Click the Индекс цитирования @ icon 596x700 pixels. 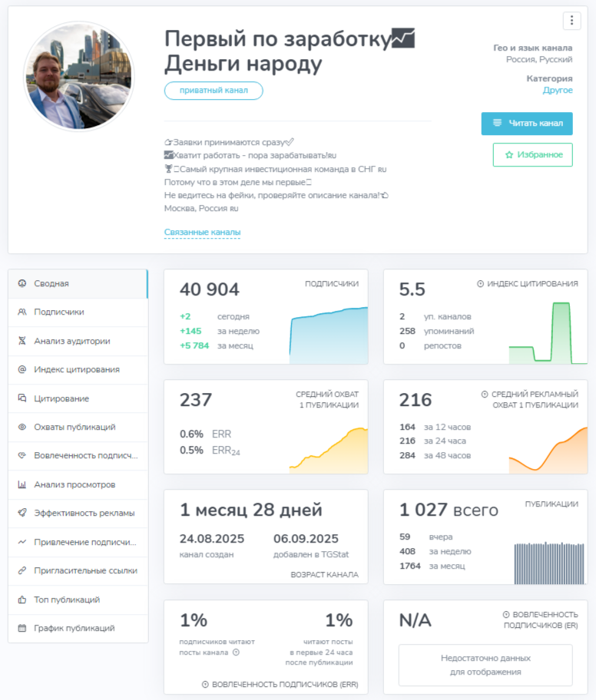22,369
